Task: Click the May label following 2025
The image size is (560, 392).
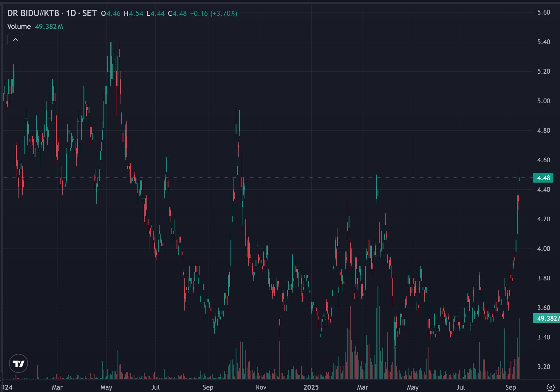Action: [x=413, y=387]
